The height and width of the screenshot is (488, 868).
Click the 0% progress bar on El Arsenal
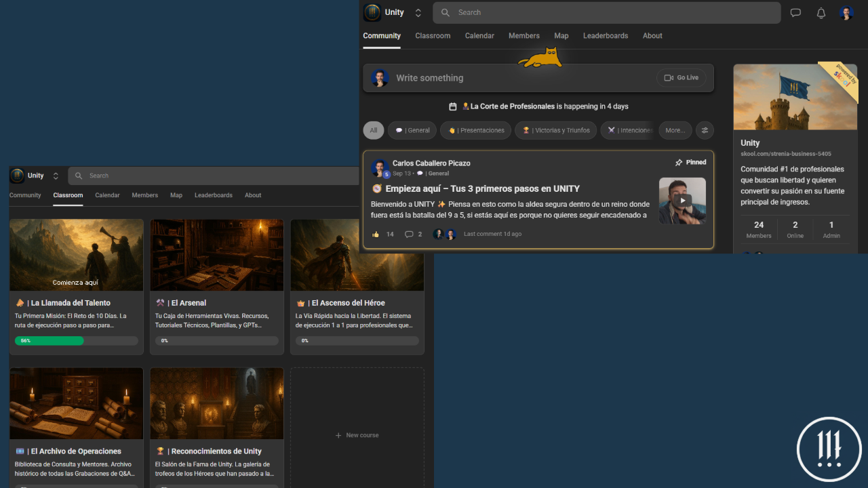(x=217, y=341)
